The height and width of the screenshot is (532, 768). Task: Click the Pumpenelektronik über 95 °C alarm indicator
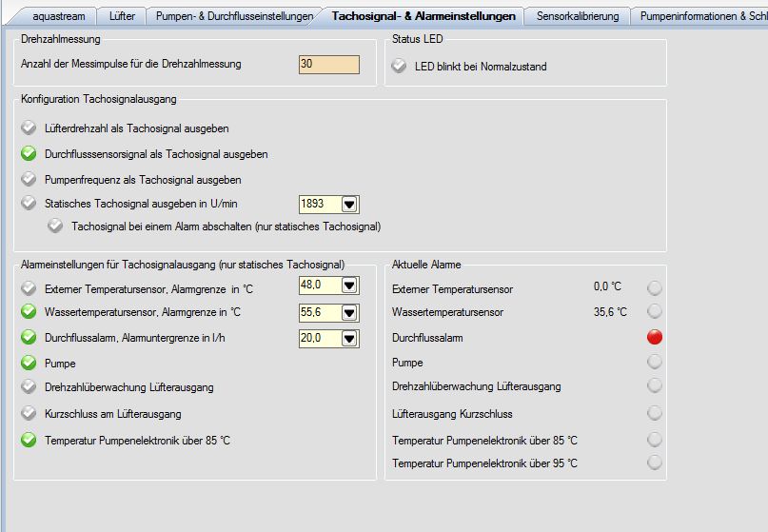(655, 462)
